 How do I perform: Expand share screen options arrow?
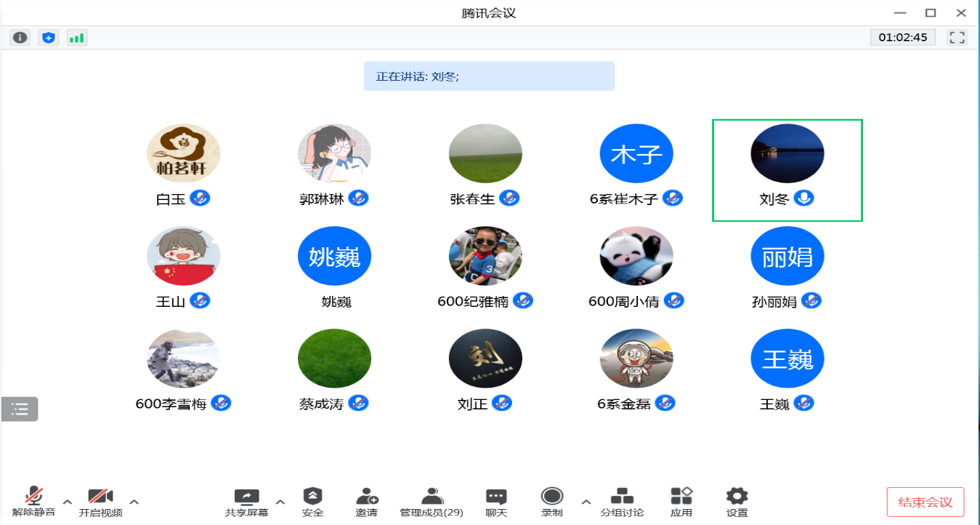(280, 502)
